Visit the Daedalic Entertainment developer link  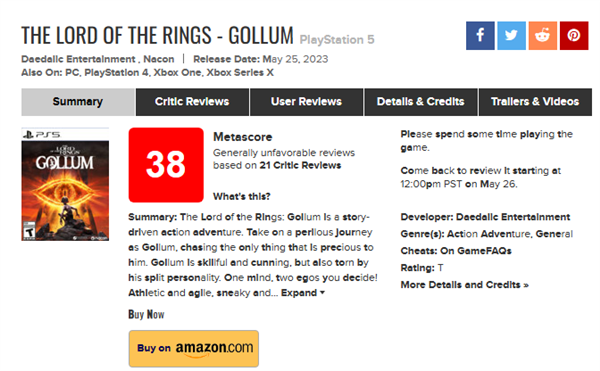[513, 217]
